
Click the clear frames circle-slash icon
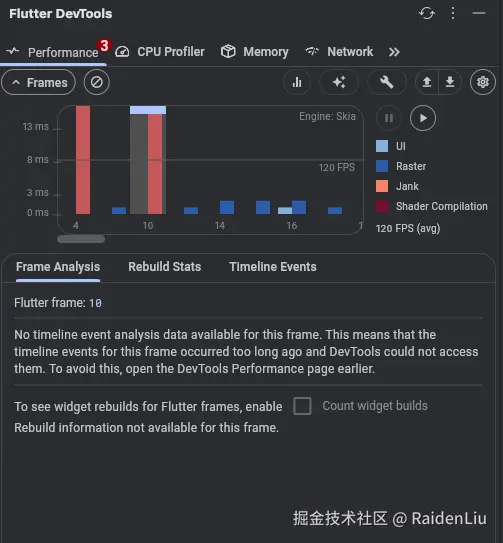[96, 82]
